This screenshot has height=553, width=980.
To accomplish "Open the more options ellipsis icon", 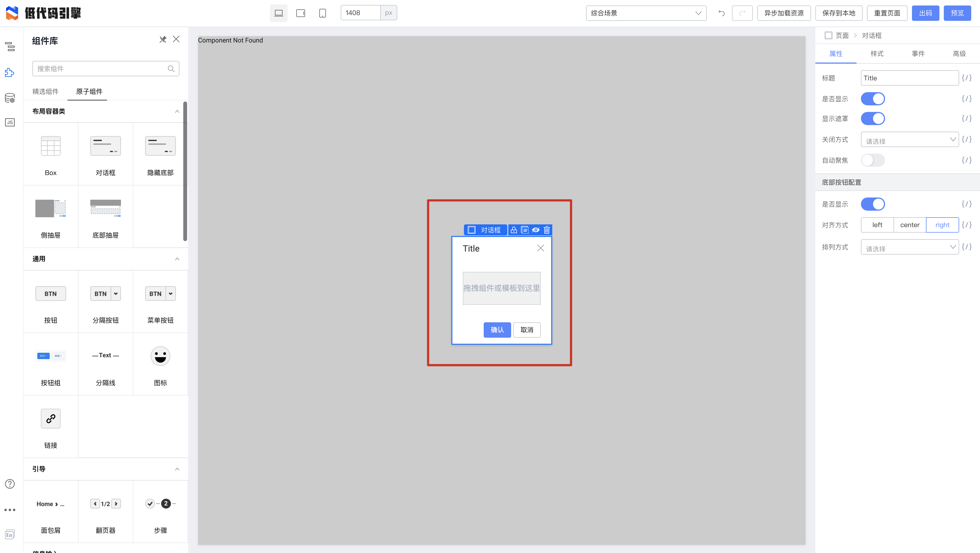I will (10, 510).
